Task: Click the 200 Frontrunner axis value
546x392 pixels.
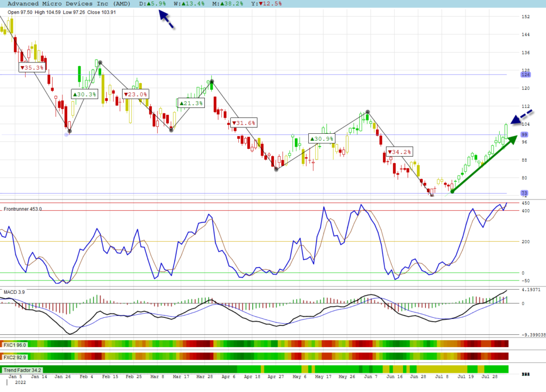Action: click(525, 242)
